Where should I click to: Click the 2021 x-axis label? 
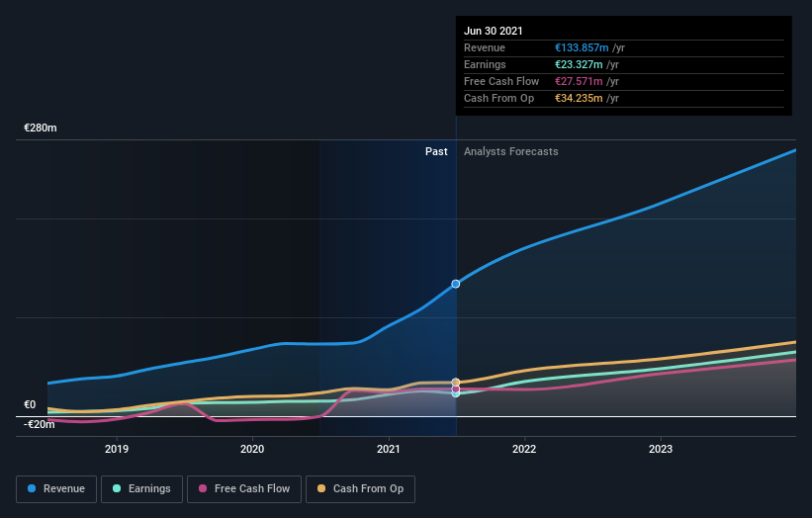pyautogui.click(x=389, y=449)
